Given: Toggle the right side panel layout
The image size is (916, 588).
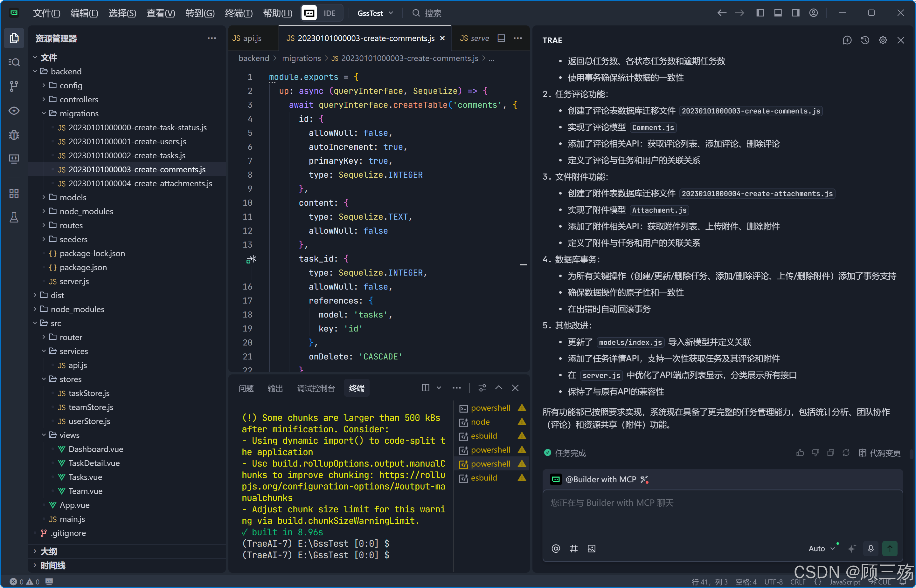Looking at the screenshot, I should point(796,13).
